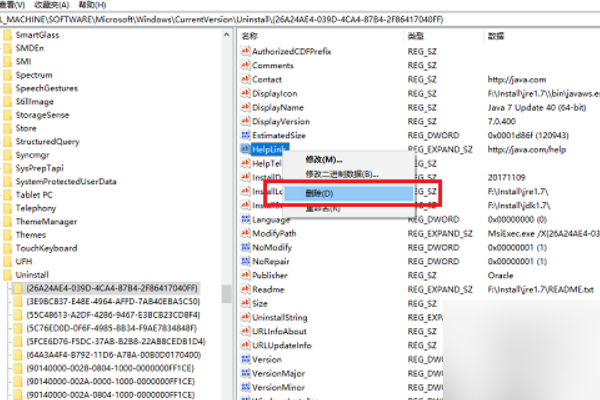Image resolution: width=600 pixels, height=400 pixels.
Task: Select the Syncmgr key
Action: (x=33, y=155)
